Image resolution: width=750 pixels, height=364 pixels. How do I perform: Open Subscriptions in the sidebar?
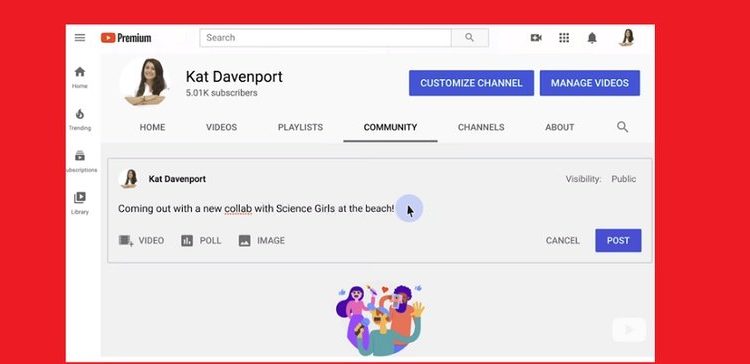pyautogui.click(x=80, y=161)
